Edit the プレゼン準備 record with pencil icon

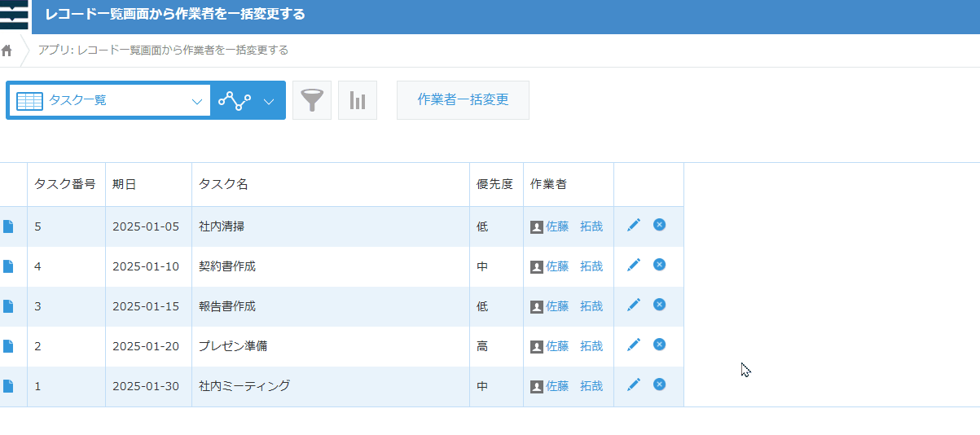point(634,345)
